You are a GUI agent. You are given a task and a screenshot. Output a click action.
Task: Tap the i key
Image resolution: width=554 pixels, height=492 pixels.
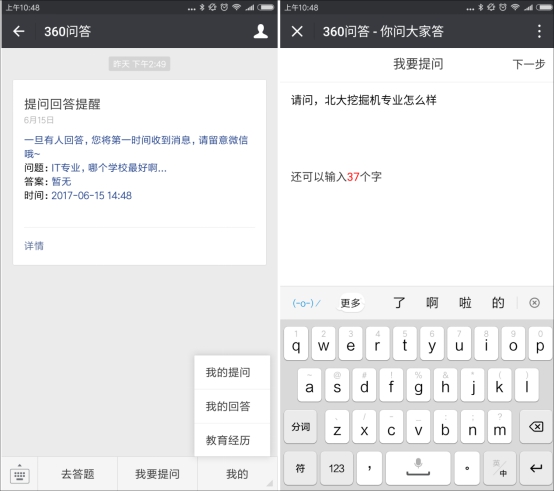click(486, 344)
